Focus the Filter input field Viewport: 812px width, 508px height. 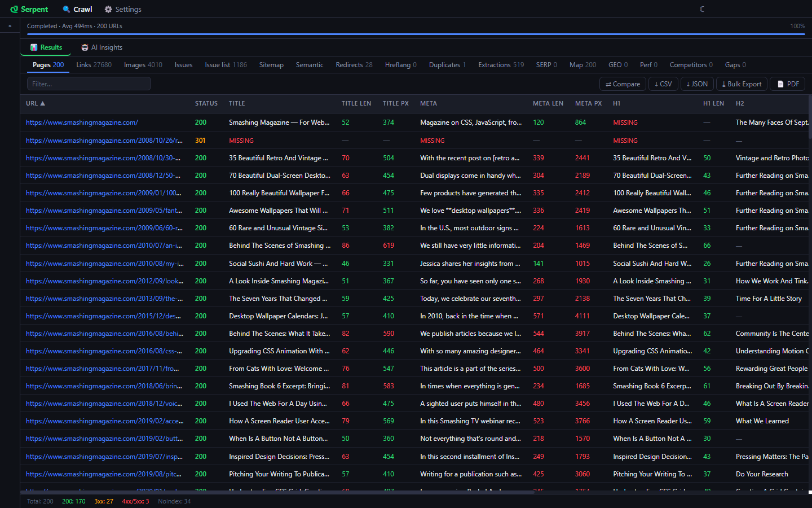(x=89, y=84)
